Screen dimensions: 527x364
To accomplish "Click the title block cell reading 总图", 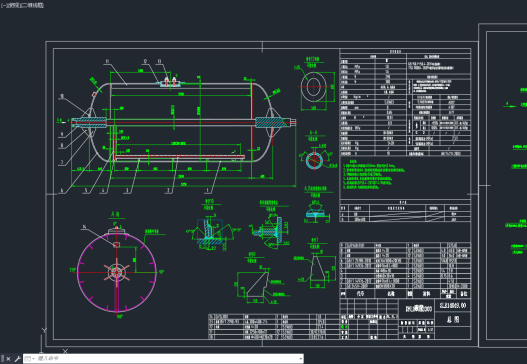I will [x=453, y=319].
